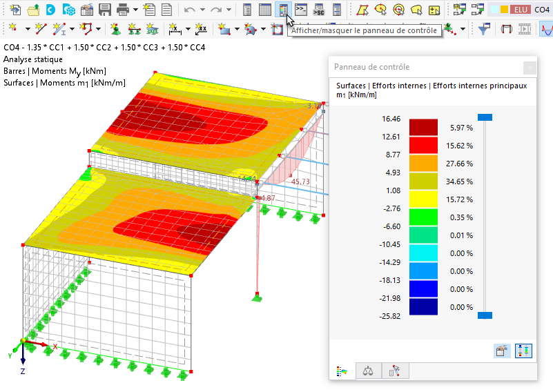Switch to color scale tab
The image size is (553, 392).
point(342,371)
